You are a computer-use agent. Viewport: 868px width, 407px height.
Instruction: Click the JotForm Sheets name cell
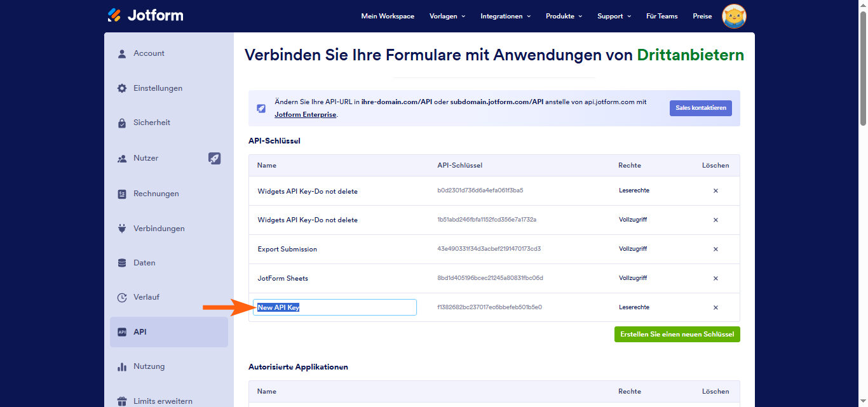click(x=283, y=279)
